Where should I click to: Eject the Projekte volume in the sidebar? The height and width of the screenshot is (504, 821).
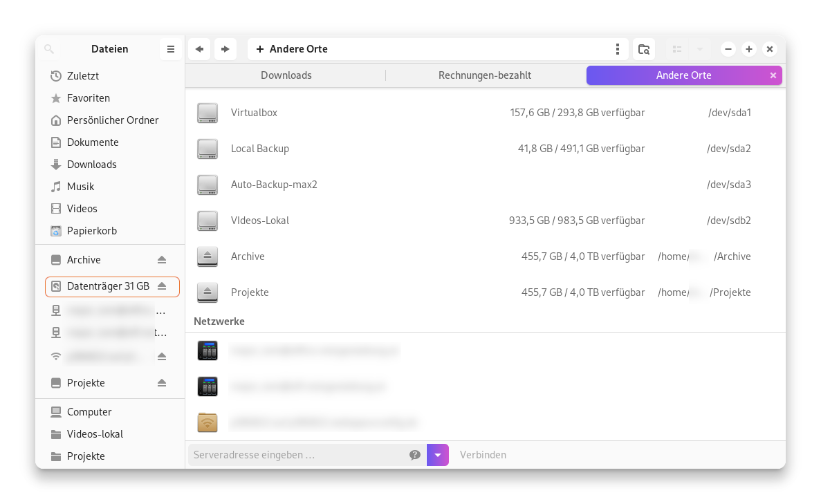pyautogui.click(x=162, y=383)
